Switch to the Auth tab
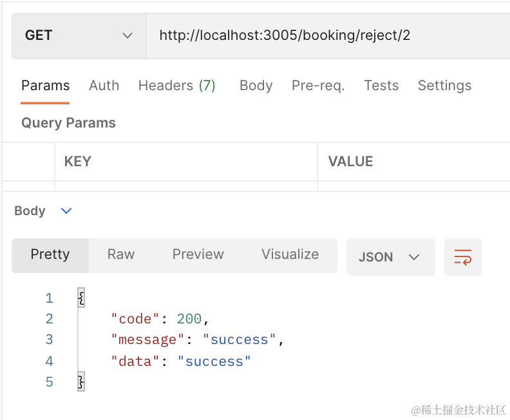Viewport: 510px width, 420px height. [x=104, y=86]
